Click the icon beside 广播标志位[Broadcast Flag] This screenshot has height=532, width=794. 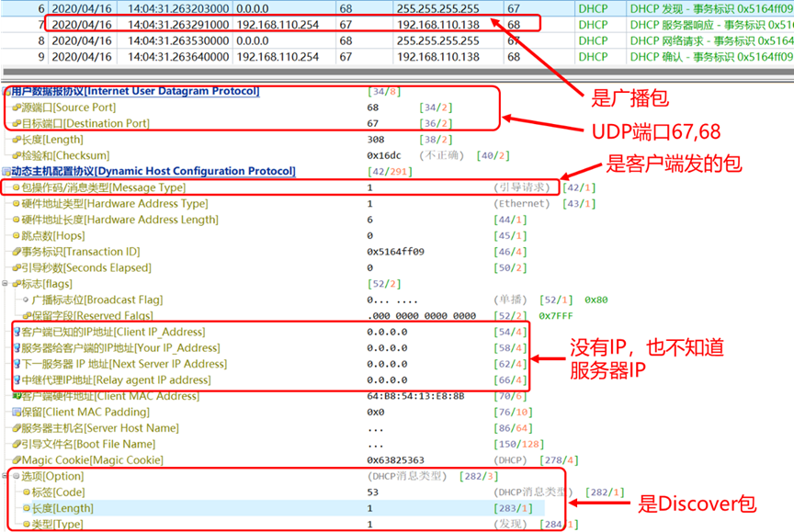(x=26, y=300)
